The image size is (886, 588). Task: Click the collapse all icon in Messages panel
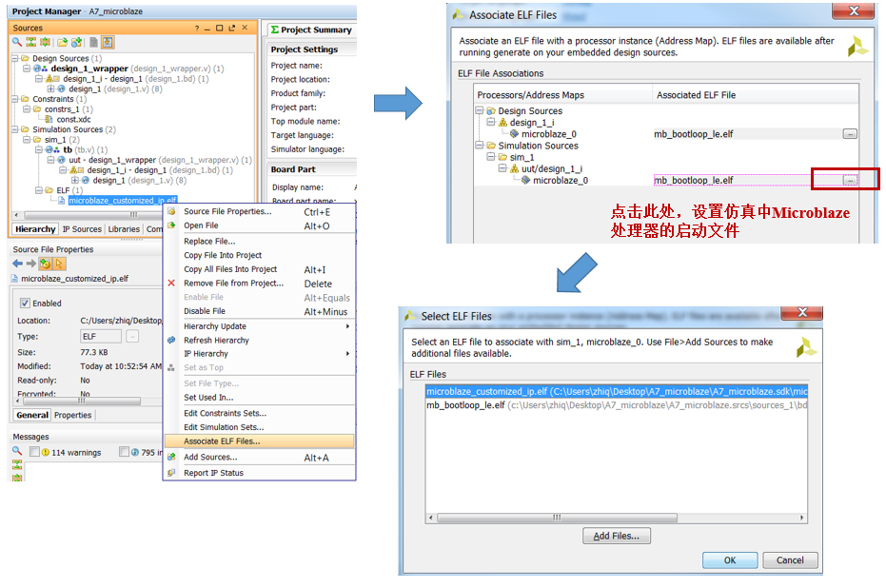pyautogui.click(x=17, y=464)
